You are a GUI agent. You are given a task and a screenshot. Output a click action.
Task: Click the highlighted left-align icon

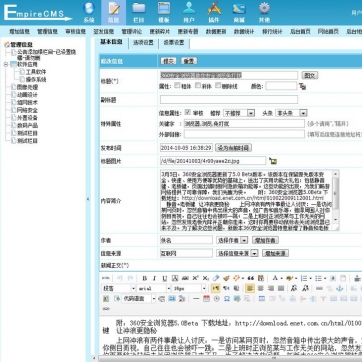250,288
